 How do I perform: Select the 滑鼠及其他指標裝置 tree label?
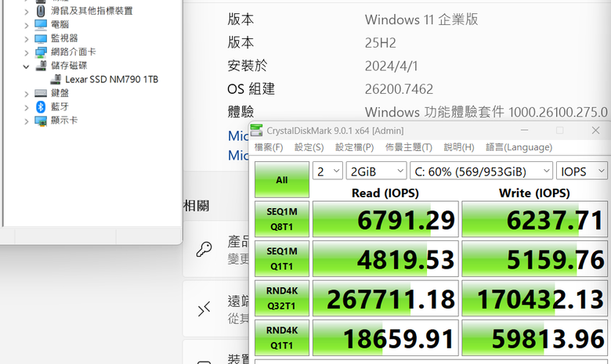click(92, 11)
